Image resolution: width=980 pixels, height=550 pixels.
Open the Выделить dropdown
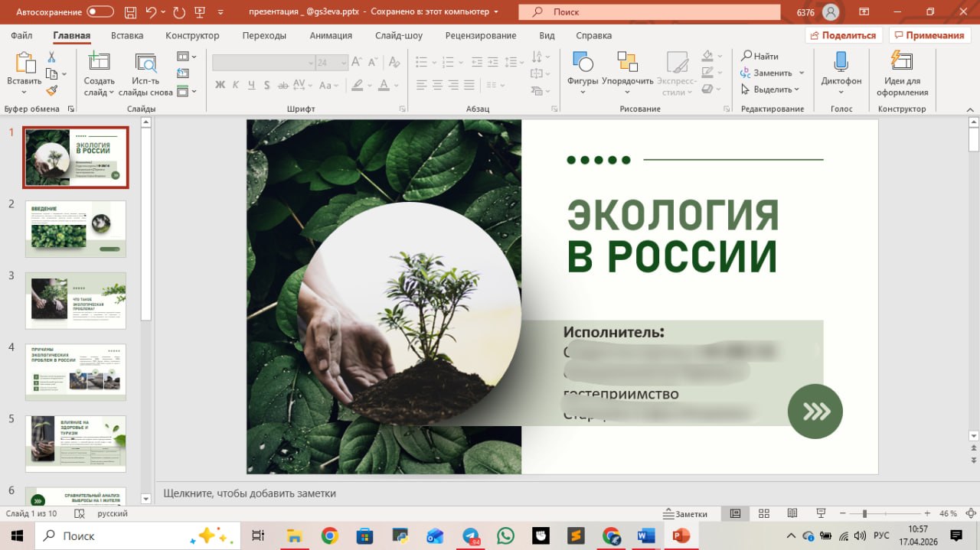pos(770,89)
